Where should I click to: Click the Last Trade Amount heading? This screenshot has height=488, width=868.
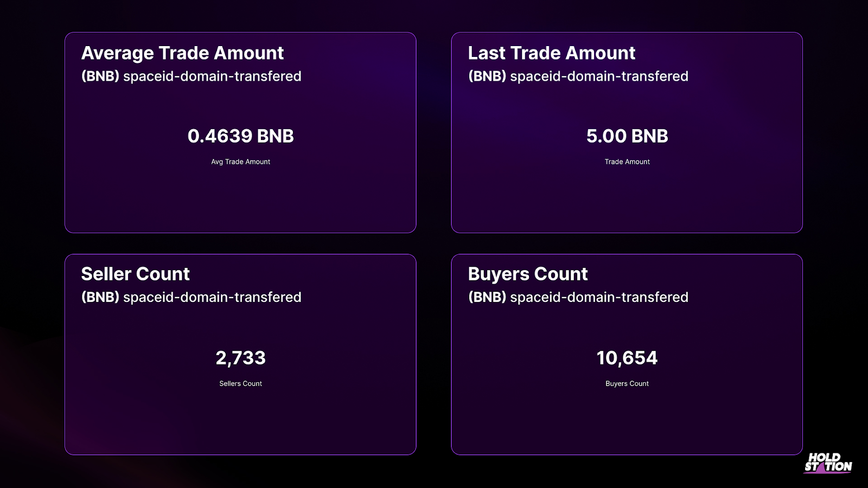[551, 53]
